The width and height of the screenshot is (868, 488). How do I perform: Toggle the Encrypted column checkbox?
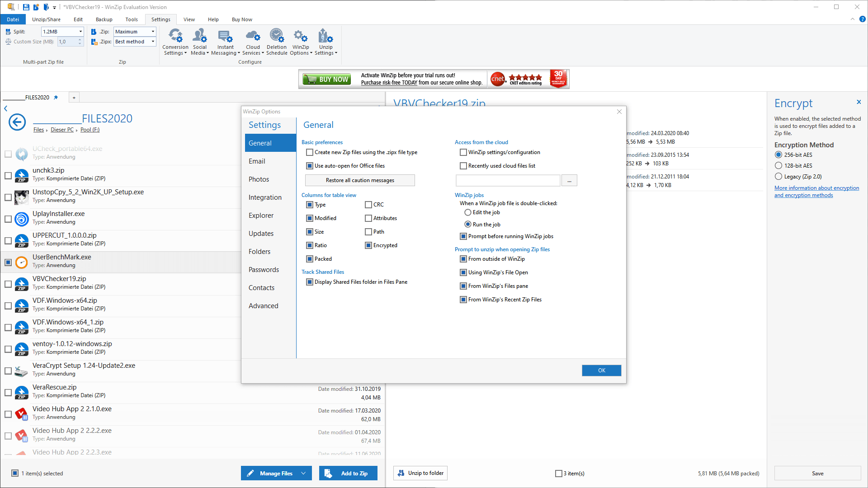368,245
